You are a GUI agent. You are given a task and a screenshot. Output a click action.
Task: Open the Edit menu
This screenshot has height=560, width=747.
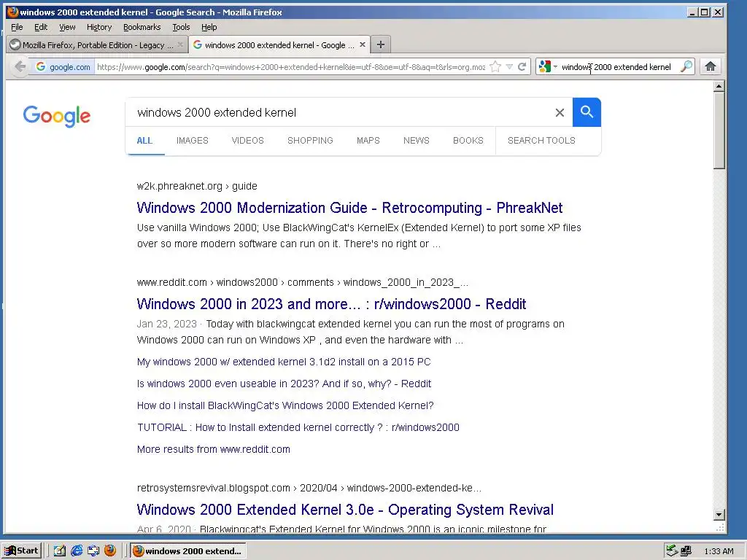(x=41, y=27)
